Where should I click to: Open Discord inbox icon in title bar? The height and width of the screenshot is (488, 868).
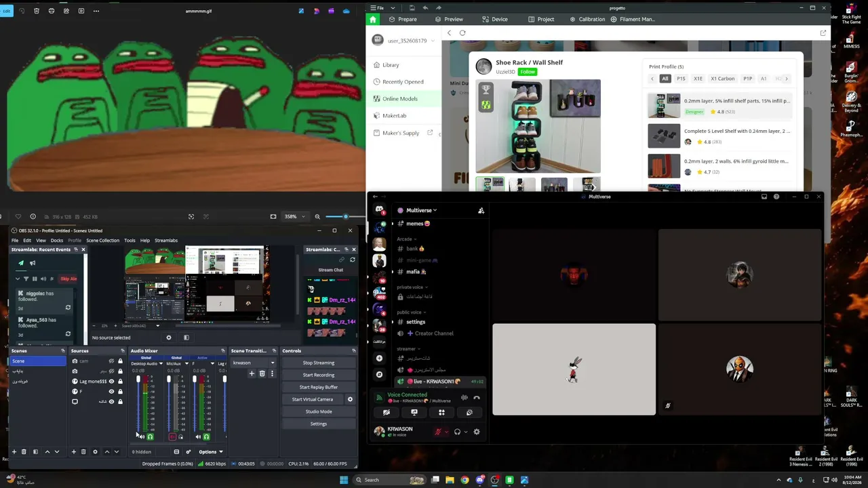(764, 197)
